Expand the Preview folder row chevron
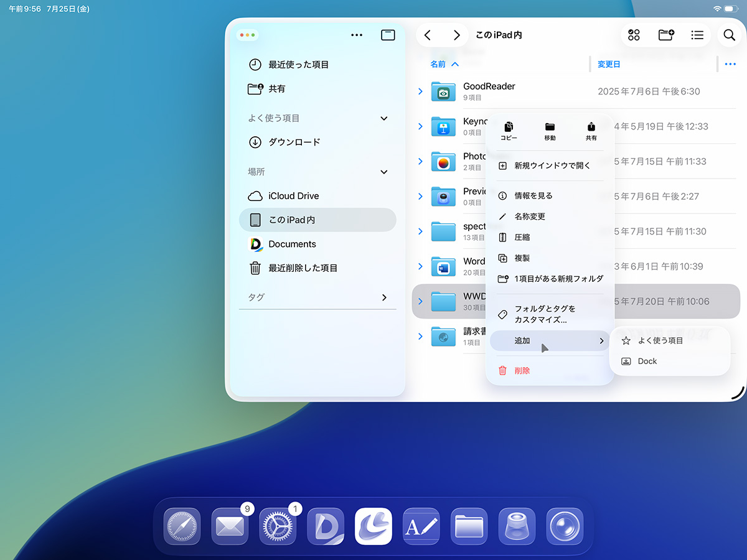The image size is (747, 560). coord(420,197)
